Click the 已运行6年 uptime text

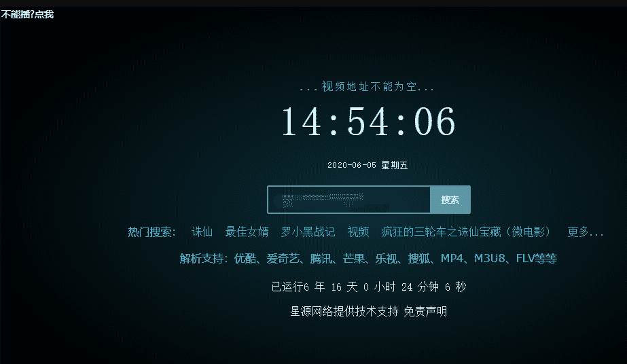(x=369, y=287)
